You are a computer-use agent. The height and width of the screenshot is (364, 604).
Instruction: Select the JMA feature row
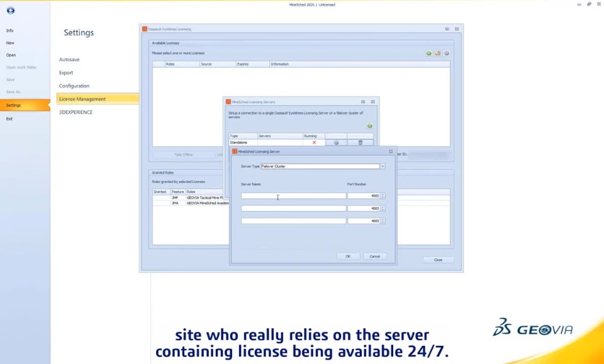(x=191, y=203)
